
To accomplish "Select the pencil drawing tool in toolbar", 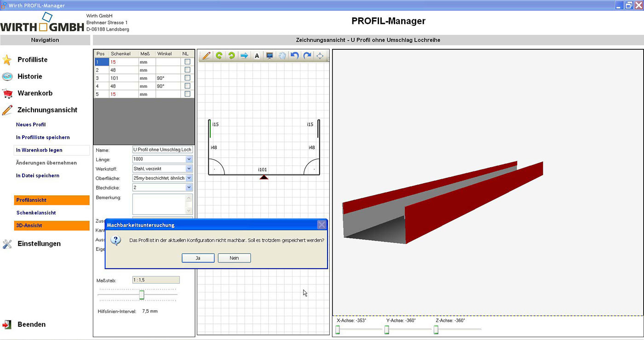I will [207, 56].
